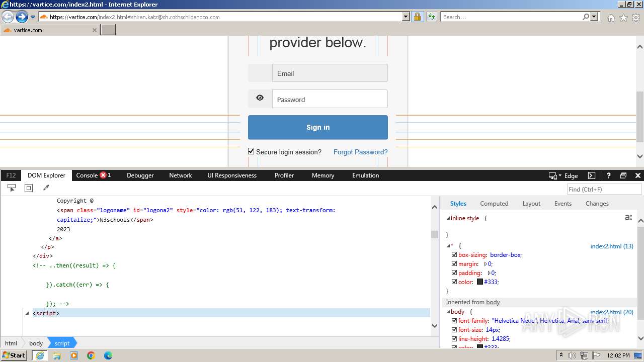Collapse the Inline style rule

(448, 218)
